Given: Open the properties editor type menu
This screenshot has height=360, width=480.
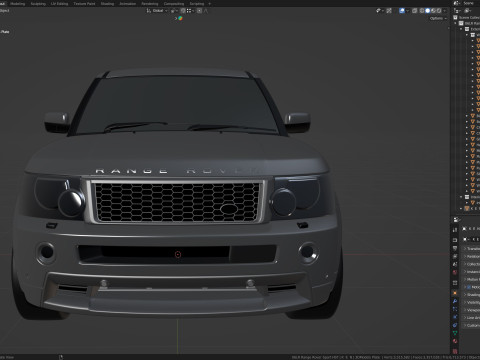Looking at the screenshot, I should (457, 220).
